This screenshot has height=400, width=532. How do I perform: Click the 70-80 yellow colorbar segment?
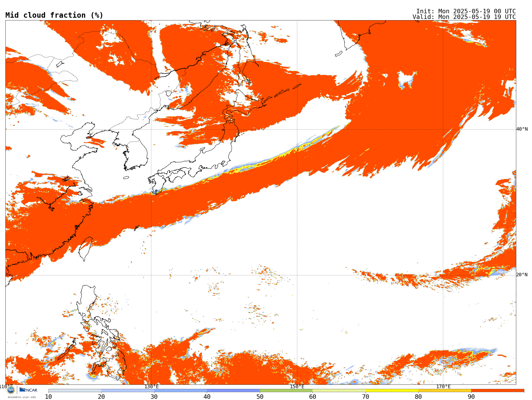(392, 391)
